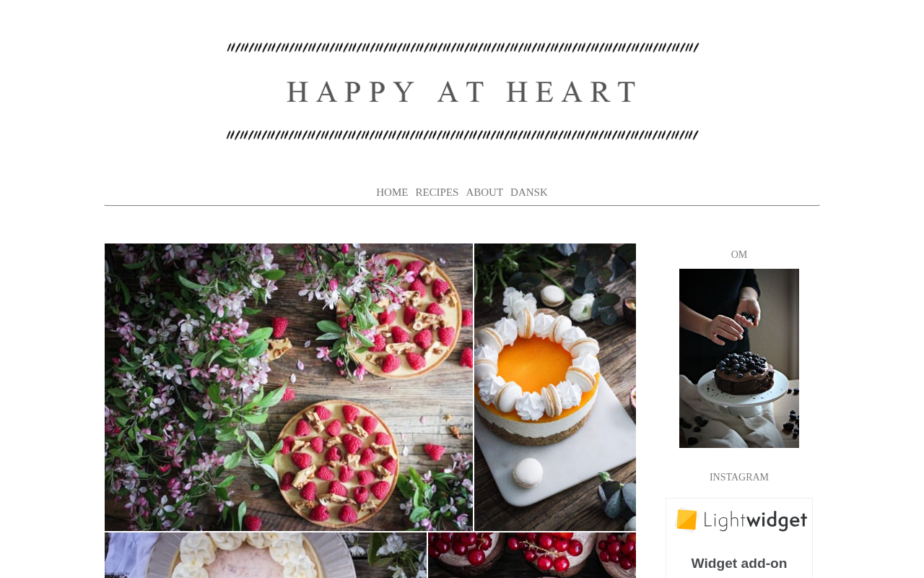Open the HOME menu item
The height and width of the screenshot is (578, 924).
point(392,192)
